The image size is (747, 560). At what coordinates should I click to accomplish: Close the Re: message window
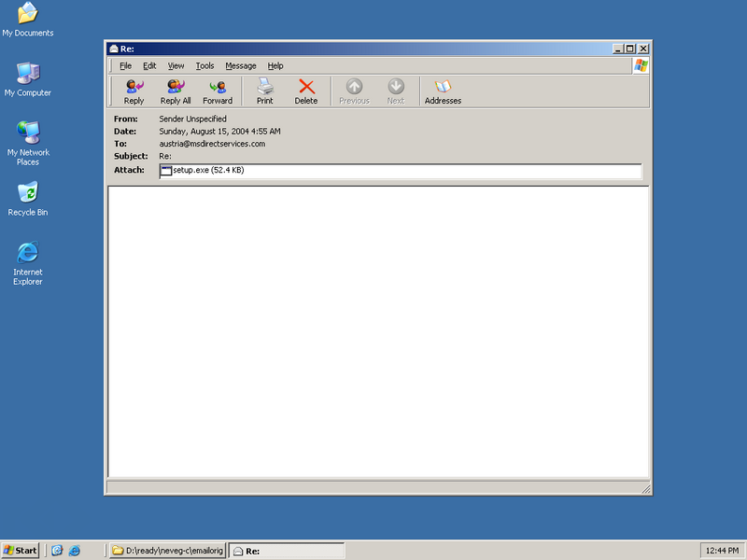[643, 49]
